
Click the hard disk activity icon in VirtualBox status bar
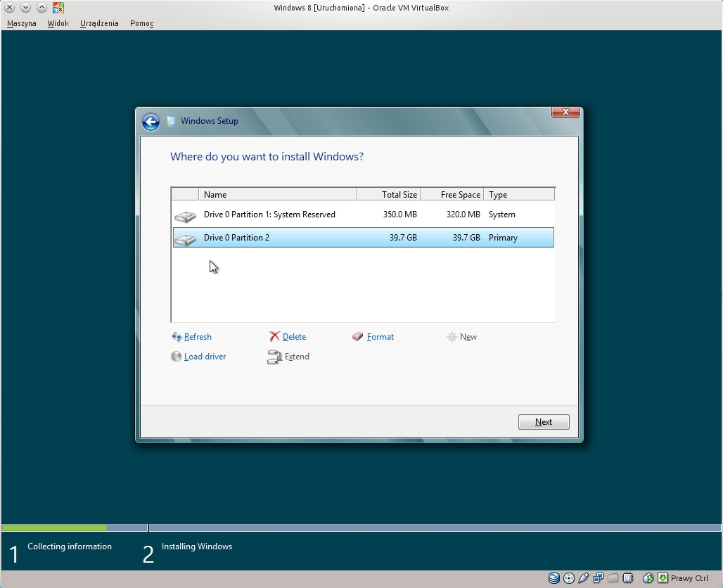tap(554, 578)
